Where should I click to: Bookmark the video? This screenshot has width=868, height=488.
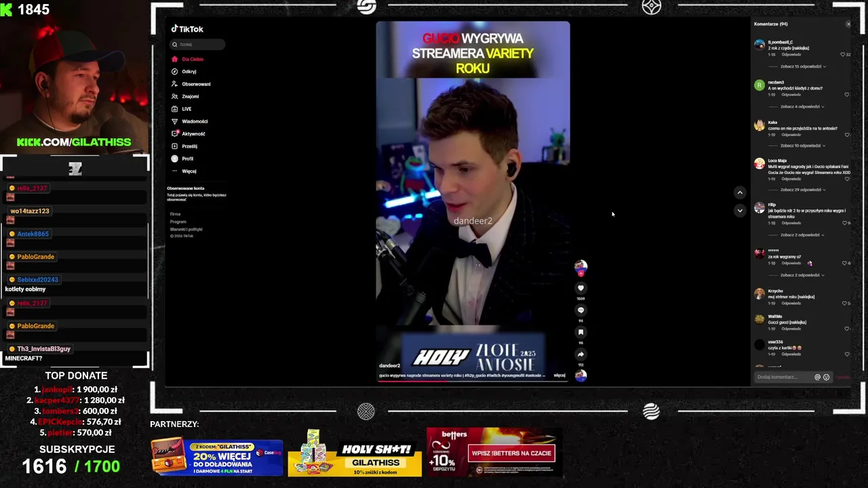pos(580,332)
